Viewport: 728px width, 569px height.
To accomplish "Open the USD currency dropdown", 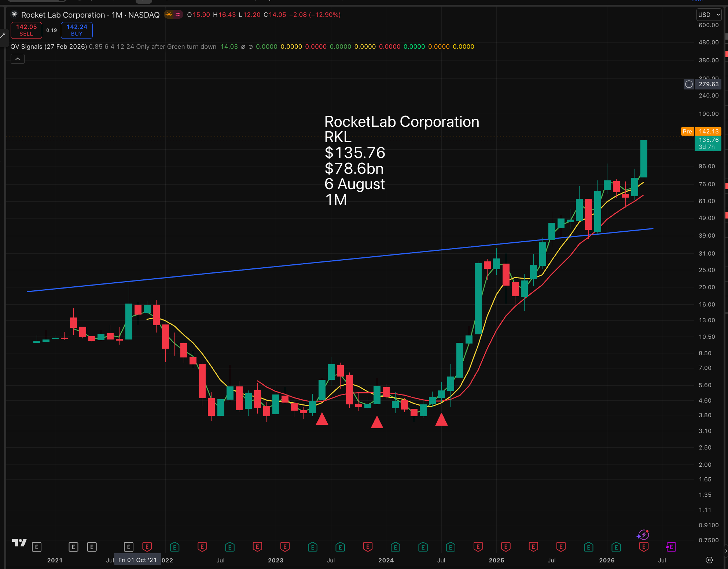I will pyautogui.click(x=709, y=15).
